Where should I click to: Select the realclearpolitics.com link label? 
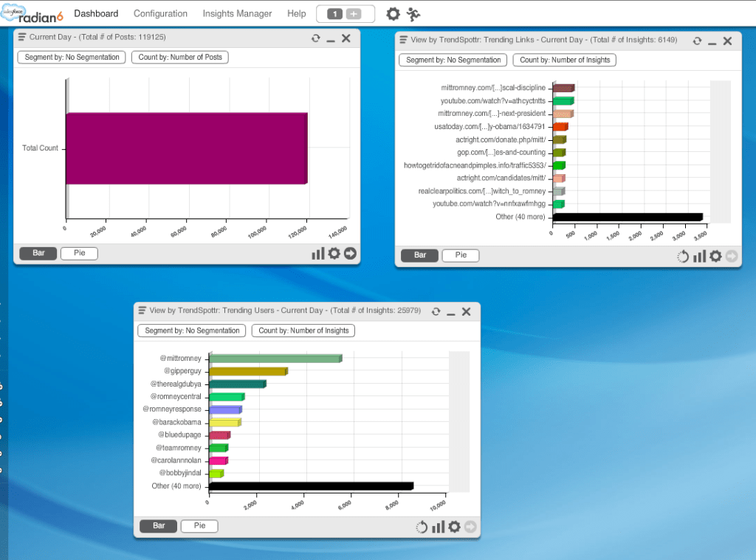481,191
